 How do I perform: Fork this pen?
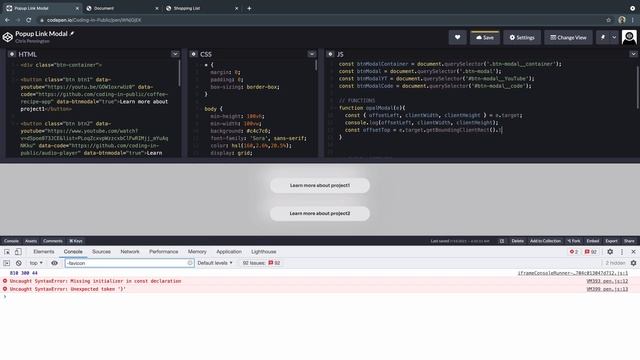[x=574, y=241]
